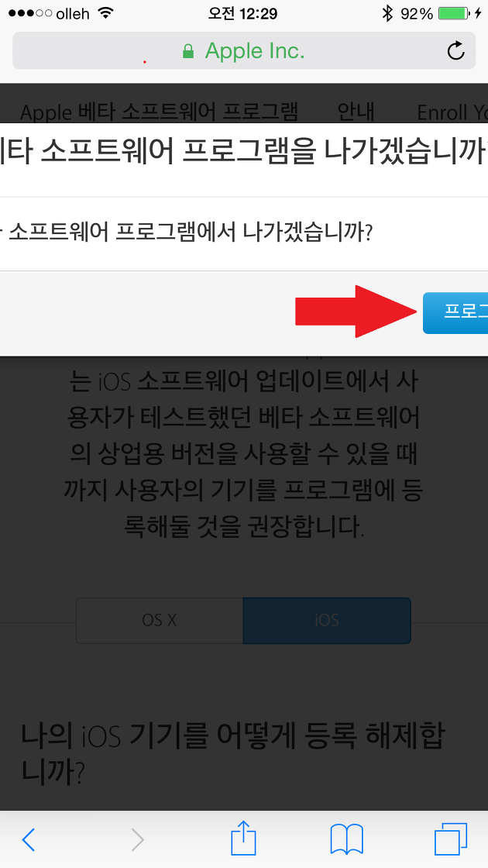Select the OS X segment tab
The width and height of the screenshot is (488, 868).
(x=160, y=620)
